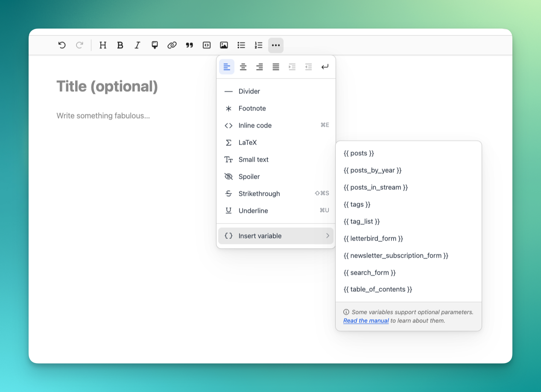Insert the {{ tags }} variable

pyautogui.click(x=409, y=204)
